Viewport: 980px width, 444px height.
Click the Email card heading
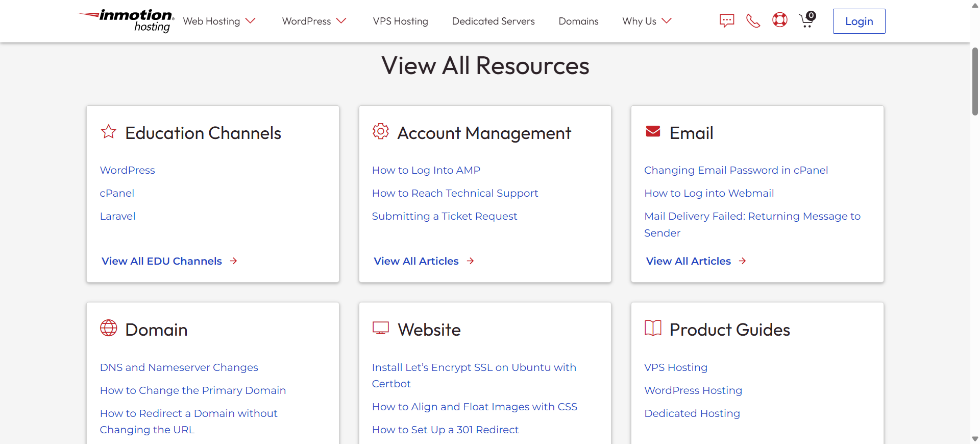(691, 133)
